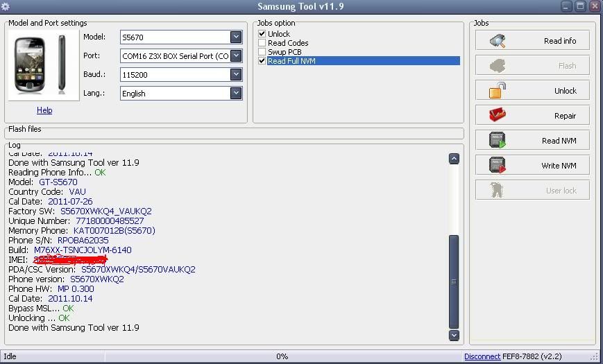Click the Model text field S5670
The height and width of the screenshot is (364, 603).
[176, 37]
